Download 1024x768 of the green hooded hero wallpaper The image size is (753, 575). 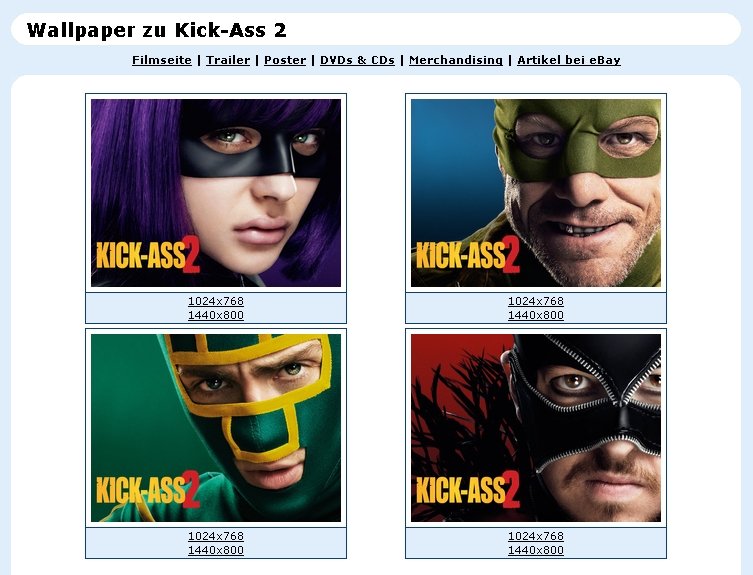click(x=216, y=536)
